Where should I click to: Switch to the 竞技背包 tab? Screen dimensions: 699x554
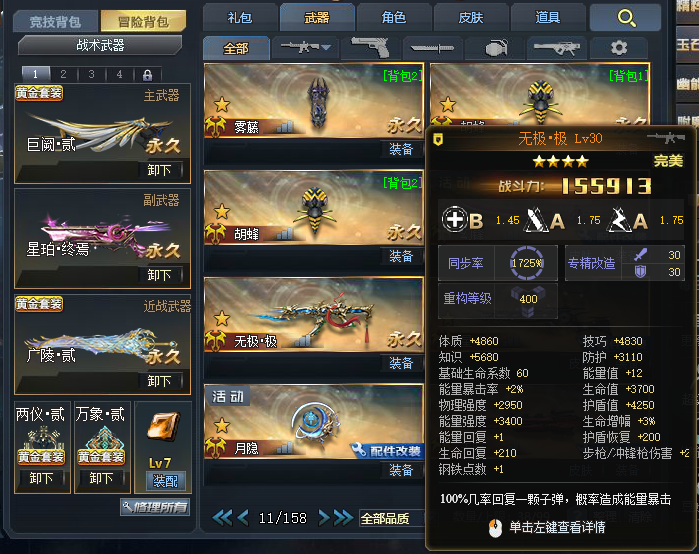tap(55, 21)
